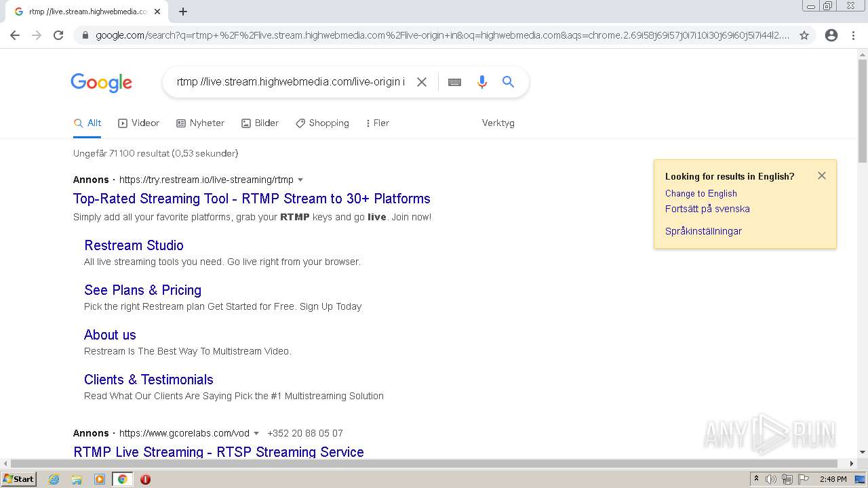The width and height of the screenshot is (868, 488).
Task: Choose Fortsätt på svenska option
Action: [x=707, y=209]
